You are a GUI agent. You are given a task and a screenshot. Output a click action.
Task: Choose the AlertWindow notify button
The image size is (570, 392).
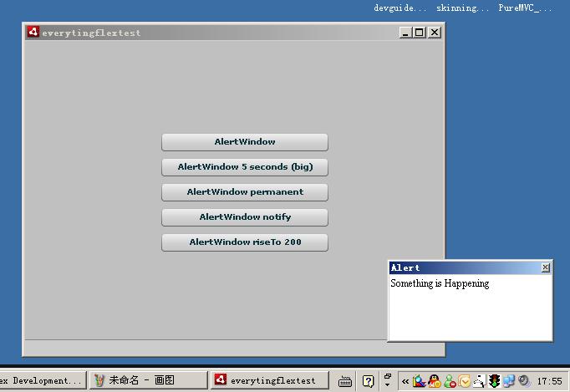[x=245, y=217]
